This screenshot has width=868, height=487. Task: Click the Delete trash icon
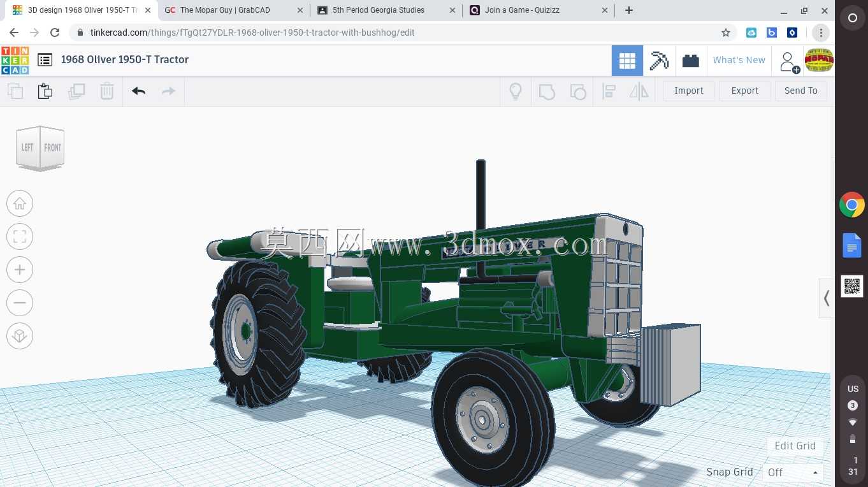tap(107, 91)
